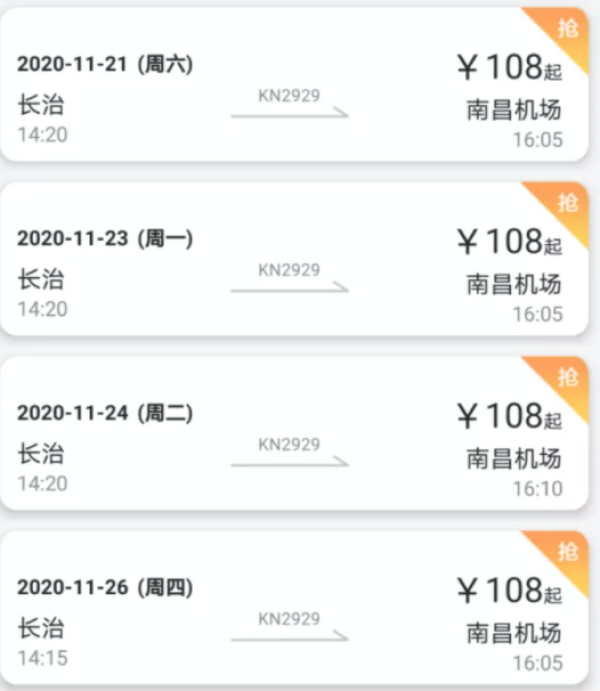
Task: Select the ¥108 price on the 2020-11-26 flight
Action: pyautogui.click(x=509, y=590)
